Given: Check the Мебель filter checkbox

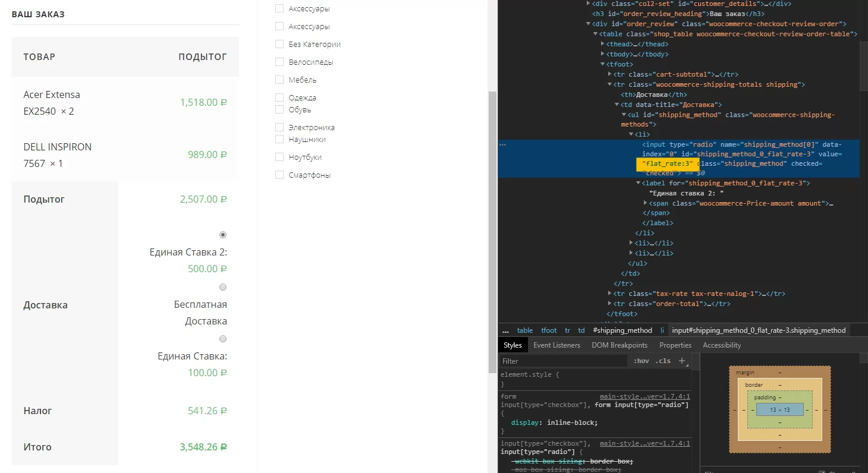Looking at the screenshot, I should pos(279,80).
